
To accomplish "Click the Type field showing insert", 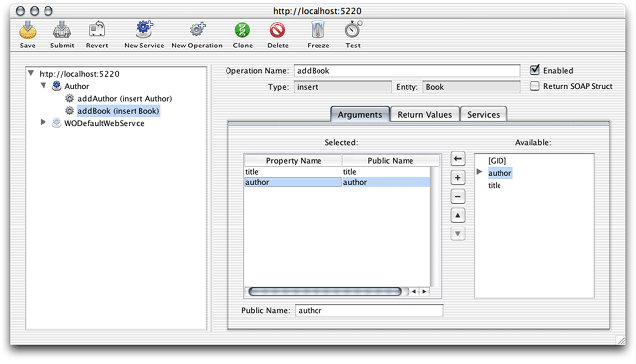I will click(342, 87).
